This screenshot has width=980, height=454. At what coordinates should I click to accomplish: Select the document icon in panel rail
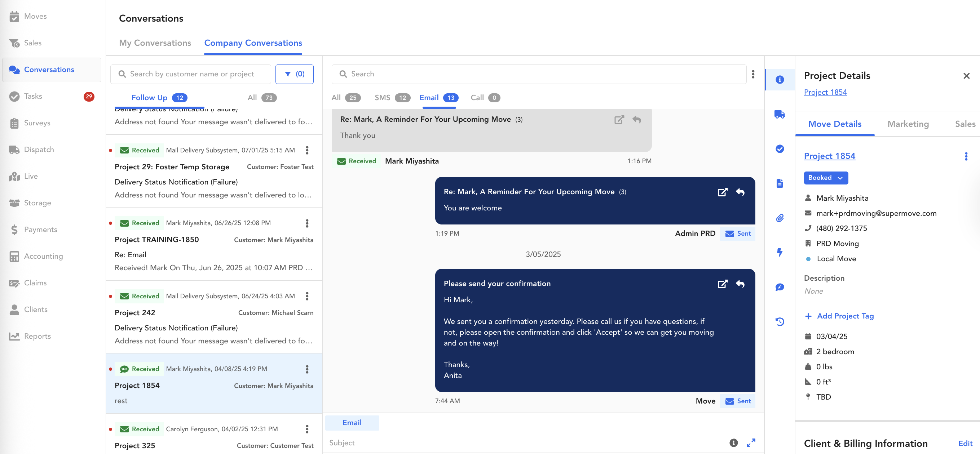[x=780, y=183]
